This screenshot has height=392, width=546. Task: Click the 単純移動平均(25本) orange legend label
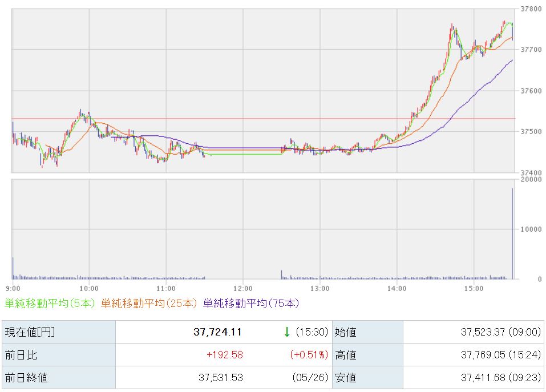(149, 304)
